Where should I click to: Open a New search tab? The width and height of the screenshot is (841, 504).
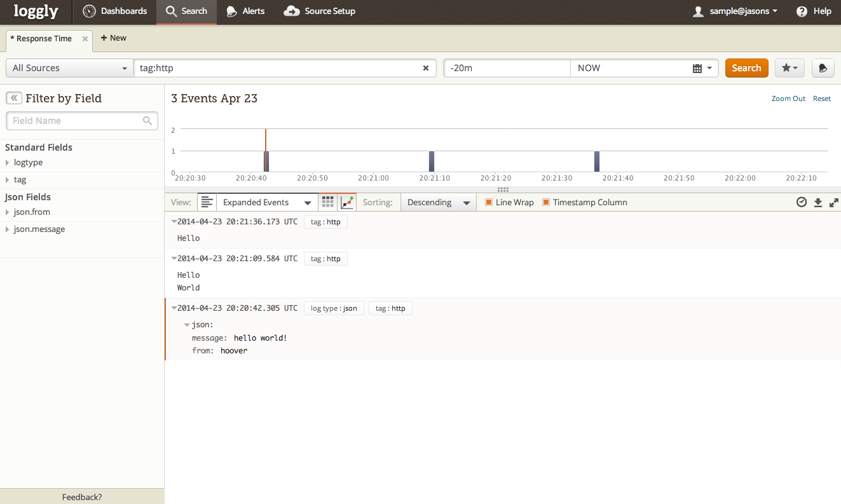click(x=114, y=38)
